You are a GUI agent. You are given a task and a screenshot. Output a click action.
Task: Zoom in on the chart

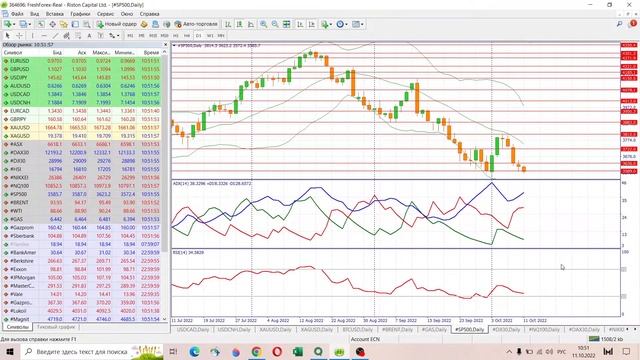click(264, 24)
